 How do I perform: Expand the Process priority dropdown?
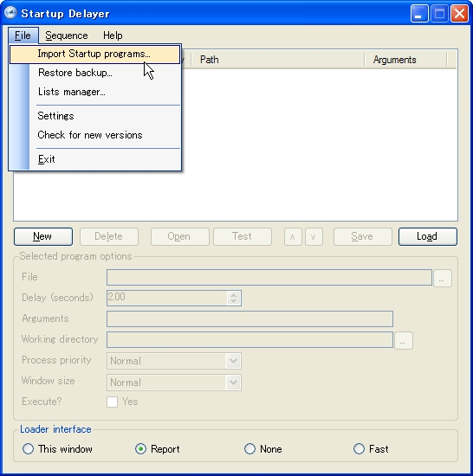[x=233, y=361]
